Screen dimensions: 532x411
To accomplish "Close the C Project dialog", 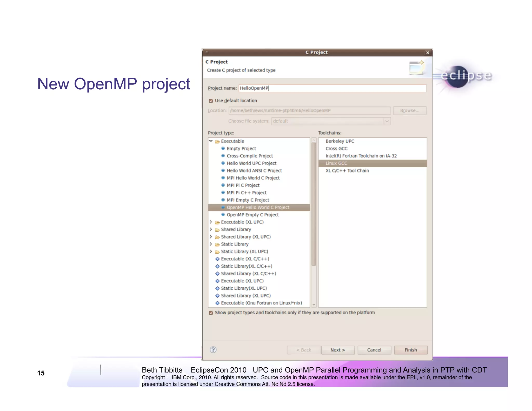I will click(x=428, y=53).
